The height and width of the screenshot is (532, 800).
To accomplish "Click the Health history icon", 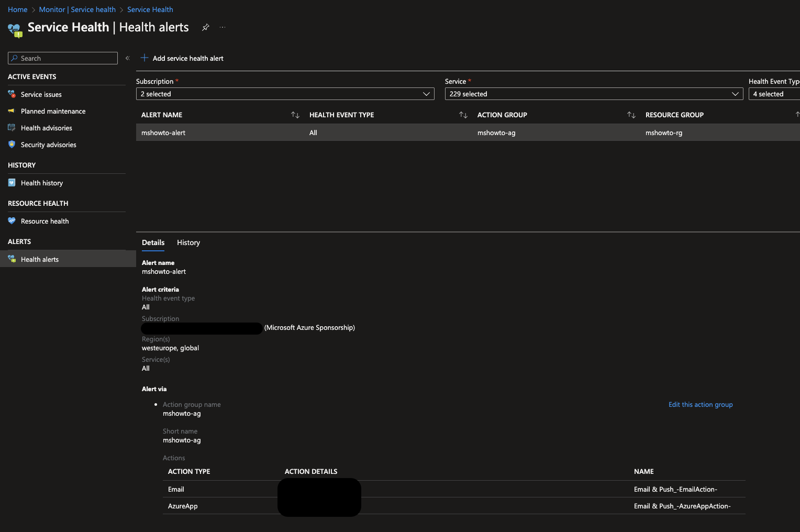I will [x=12, y=183].
